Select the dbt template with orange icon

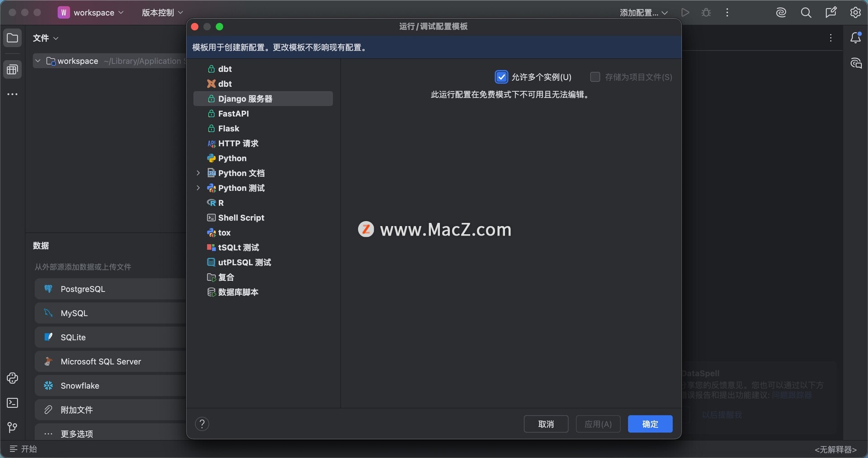[x=263, y=84]
